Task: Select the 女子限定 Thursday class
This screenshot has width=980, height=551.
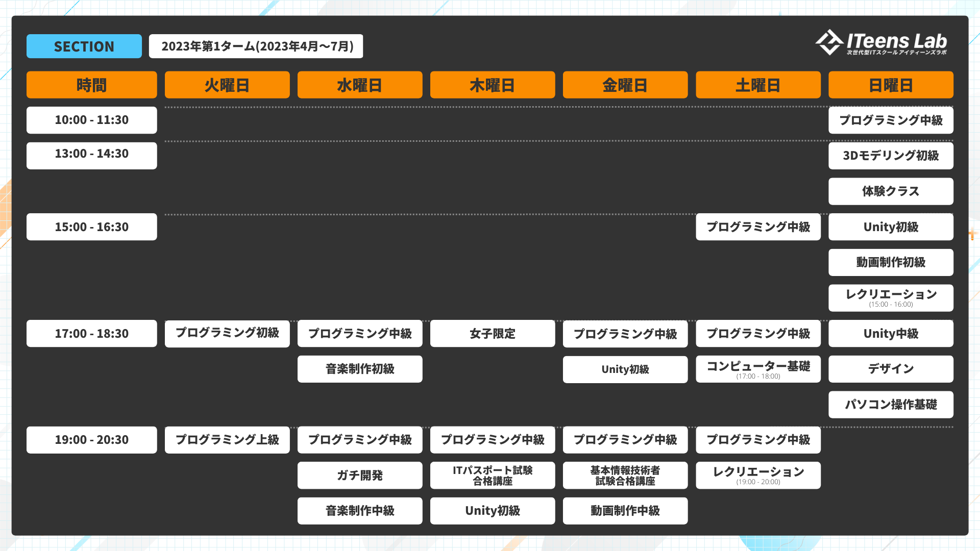Action: tap(493, 334)
